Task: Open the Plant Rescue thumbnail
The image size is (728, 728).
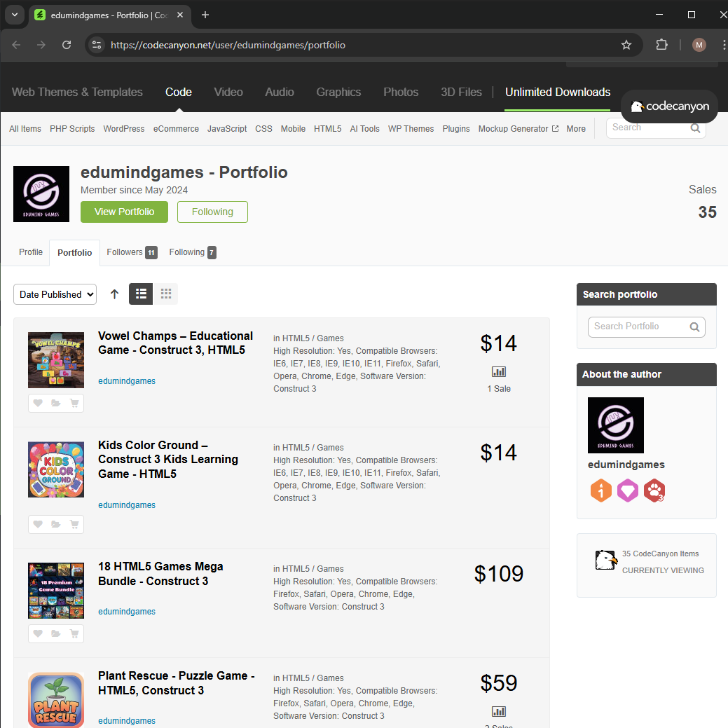Action: [x=56, y=700]
